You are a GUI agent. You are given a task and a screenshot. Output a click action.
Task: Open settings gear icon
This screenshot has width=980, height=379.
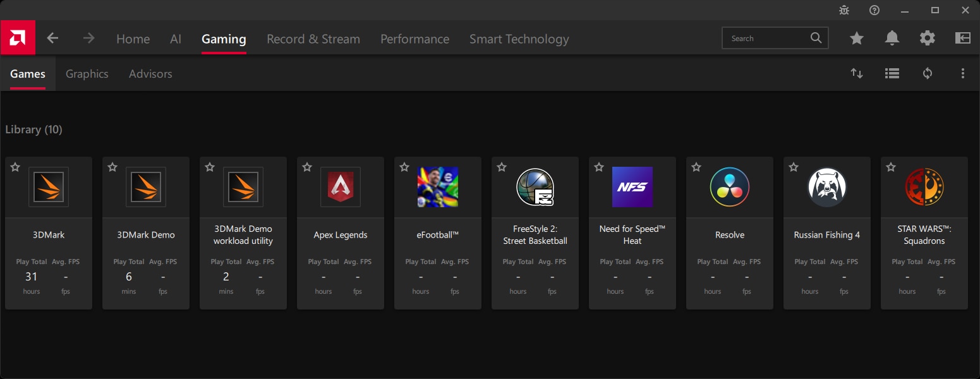(x=928, y=39)
